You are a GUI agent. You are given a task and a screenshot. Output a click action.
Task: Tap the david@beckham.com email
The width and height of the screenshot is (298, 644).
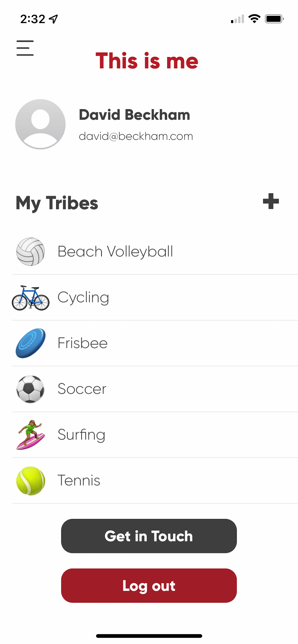(136, 136)
